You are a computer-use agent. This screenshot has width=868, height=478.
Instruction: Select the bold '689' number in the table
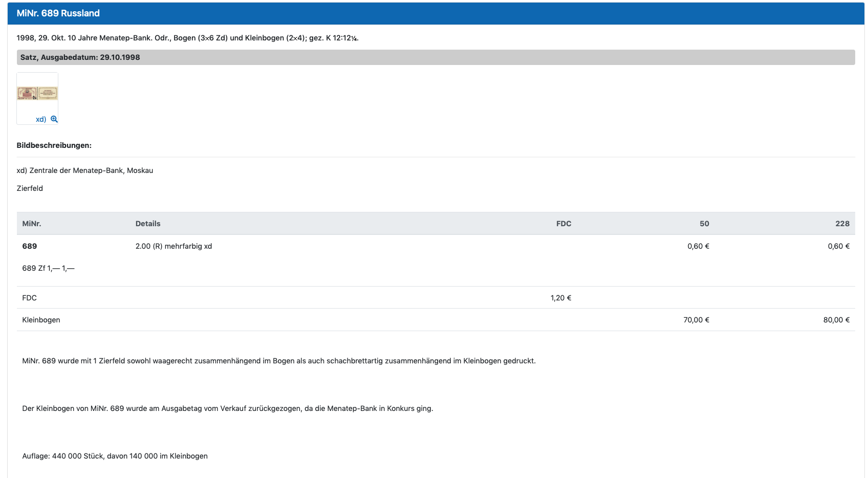pyautogui.click(x=30, y=246)
